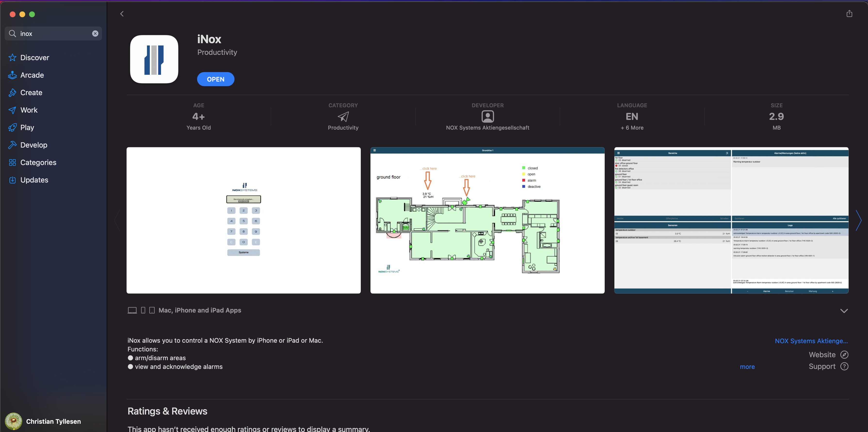This screenshot has height=432, width=868.
Task: Expand the description with more link
Action: click(x=747, y=367)
